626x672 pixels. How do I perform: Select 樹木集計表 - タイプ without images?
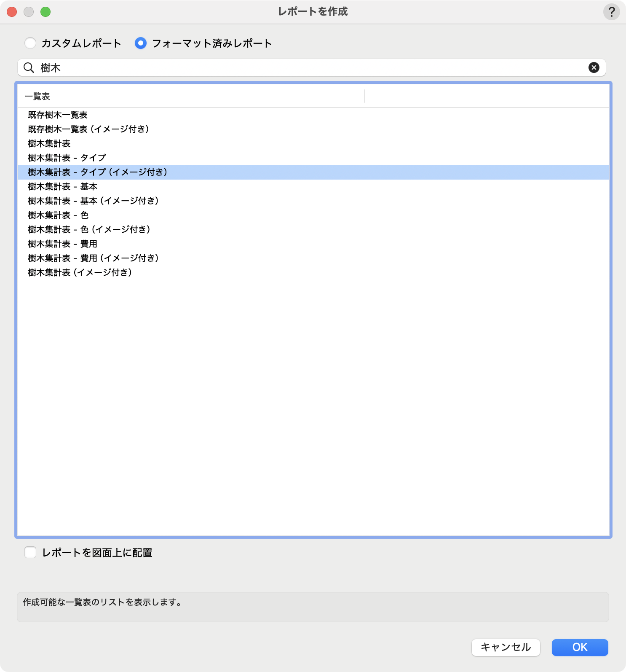tap(67, 158)
